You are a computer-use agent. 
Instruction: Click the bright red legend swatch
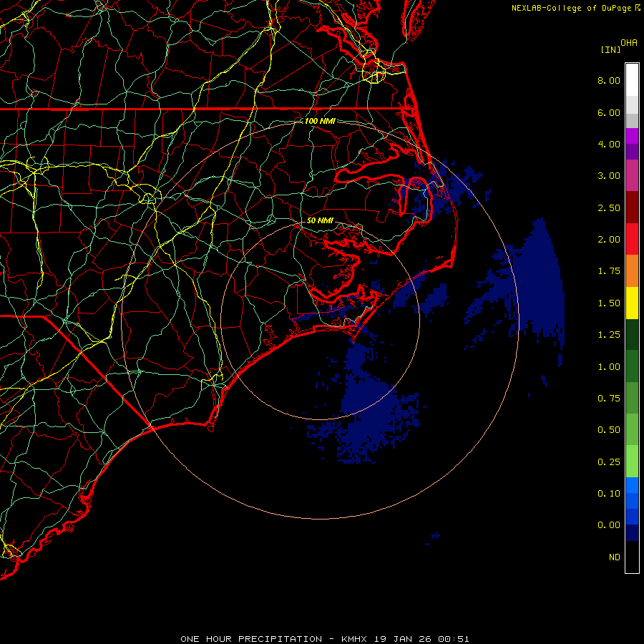632,239
